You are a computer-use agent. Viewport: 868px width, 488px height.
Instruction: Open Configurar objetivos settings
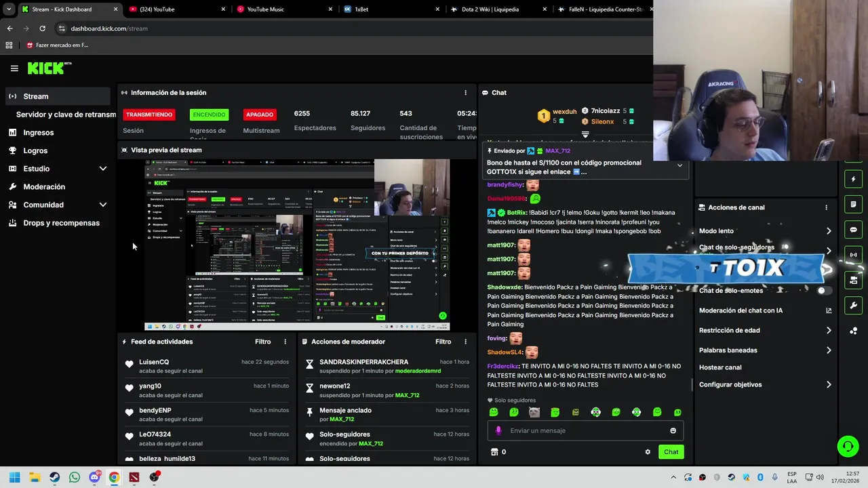(765, 384)
